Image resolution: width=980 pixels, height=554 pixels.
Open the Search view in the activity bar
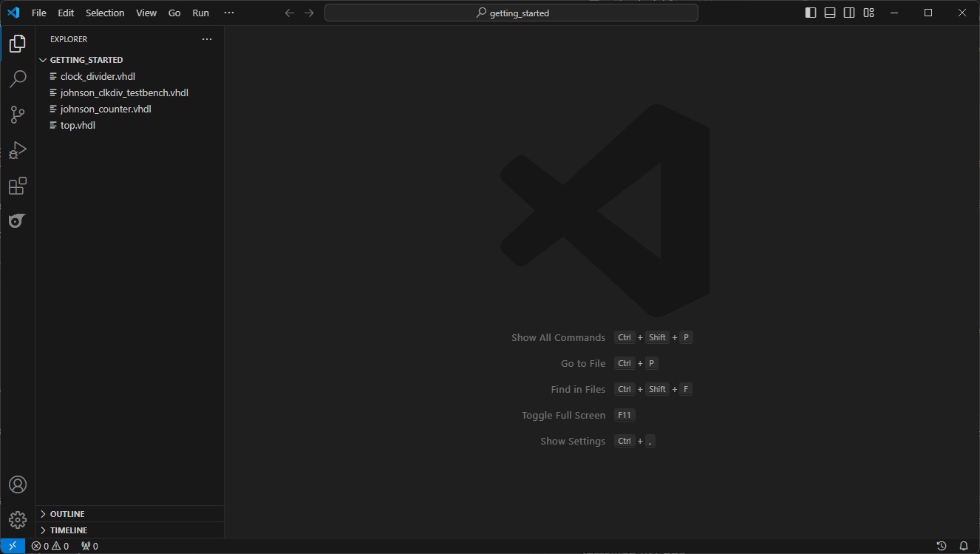click(18, 79)
